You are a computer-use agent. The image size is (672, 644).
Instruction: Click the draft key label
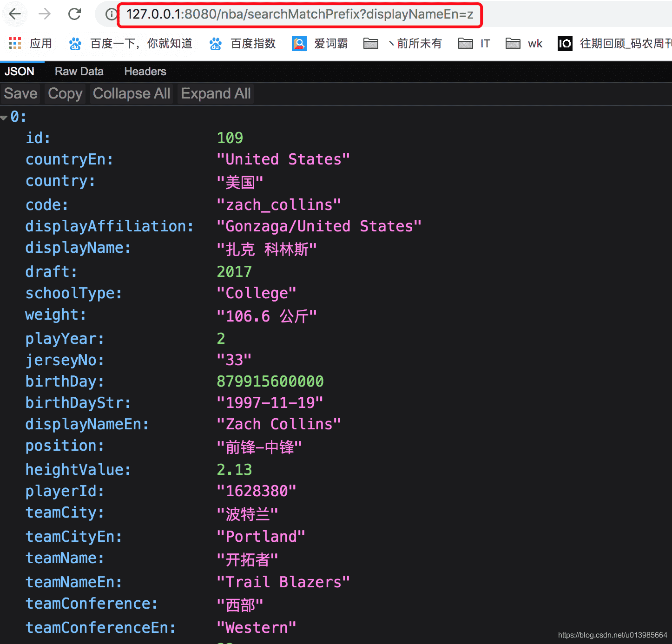coord(51,272)
